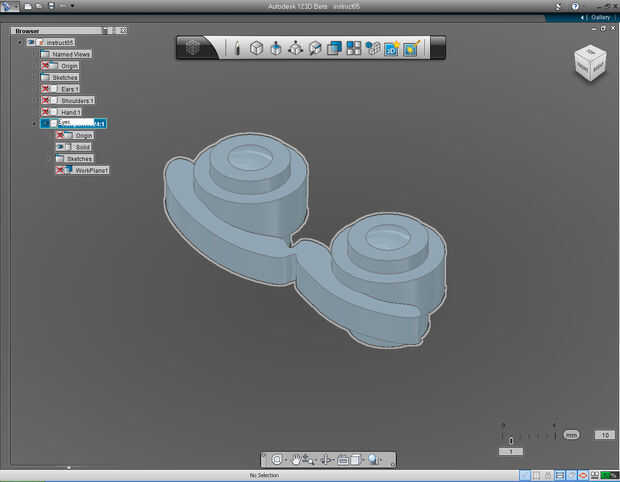This screenshot has height=482, width=620.
Task: Select the Ears:1 label in browser
Action: pos(70,89)
